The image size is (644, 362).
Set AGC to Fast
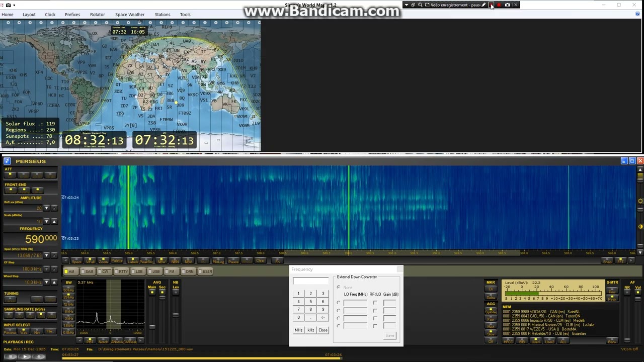(491, 318)
